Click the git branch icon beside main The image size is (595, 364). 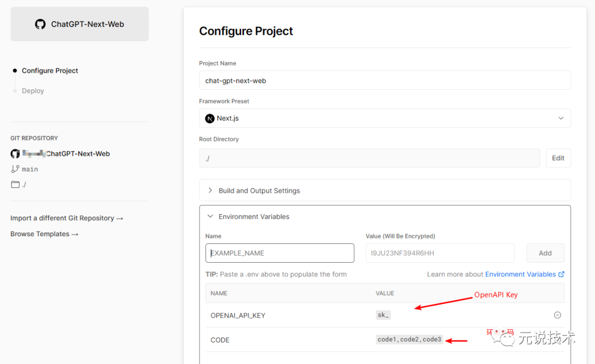point(15,169)
